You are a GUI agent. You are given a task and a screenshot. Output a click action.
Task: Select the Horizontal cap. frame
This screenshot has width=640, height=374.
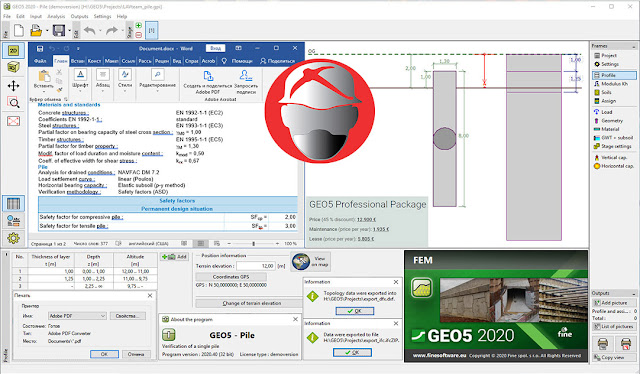pos(614,166)
